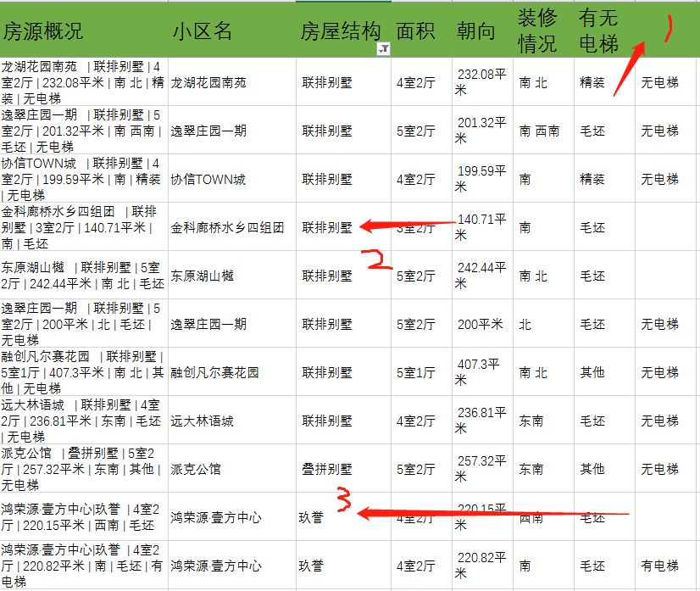Select 派克公馆 in the 小区名 column
The height and width of the screenshot is (591, 700).
tap(232, 468)
